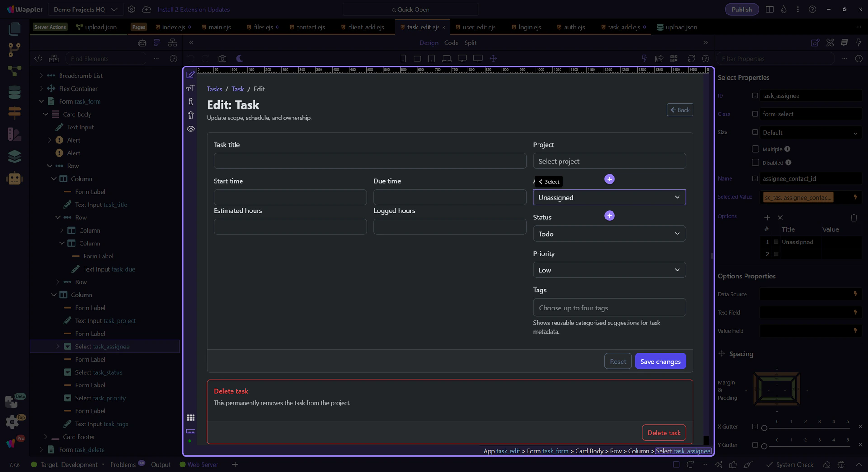Adjust the X Gutter slider
Viewport: 868px width, 472px height.
click(x=764, y=428)
